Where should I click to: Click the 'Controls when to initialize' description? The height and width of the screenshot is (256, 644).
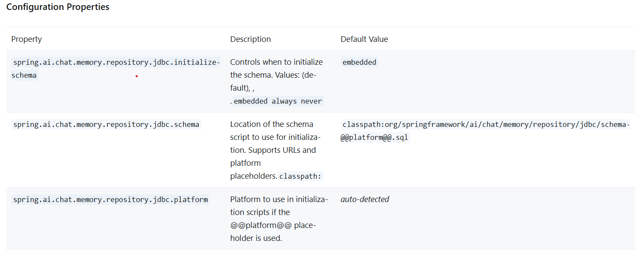pyautogui.click(x=276, y=62)
